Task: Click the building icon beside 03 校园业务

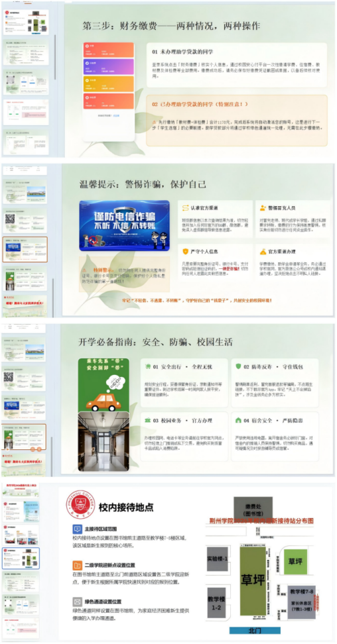Action: point(147,421)
